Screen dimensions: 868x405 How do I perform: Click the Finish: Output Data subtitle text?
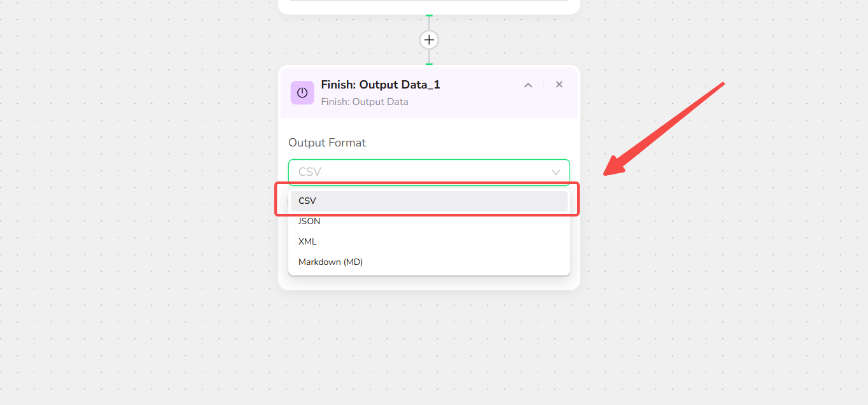(x=365, y=102)
